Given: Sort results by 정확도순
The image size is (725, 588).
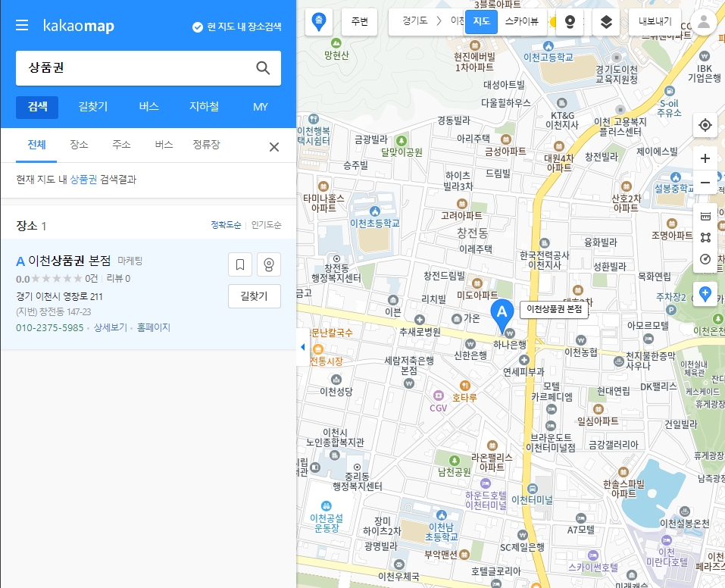Looking at the screenshot, I should coord(226,225).
